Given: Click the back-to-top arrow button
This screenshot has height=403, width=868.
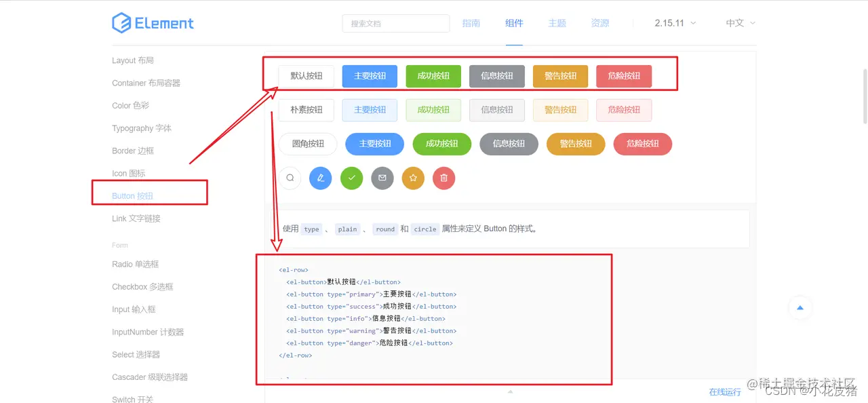Looking at the screenshot, I should pos(800,308).
